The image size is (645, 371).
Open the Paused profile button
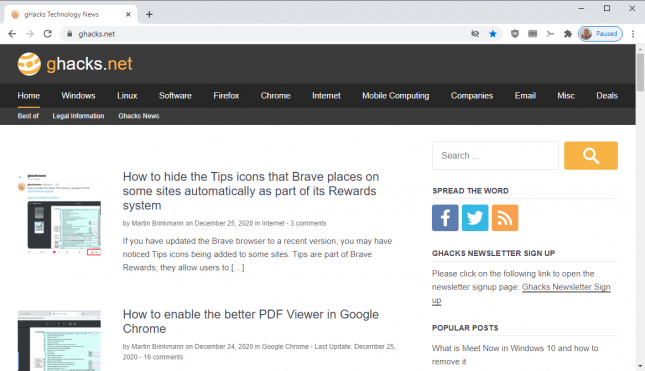click(x=600, y=34)
